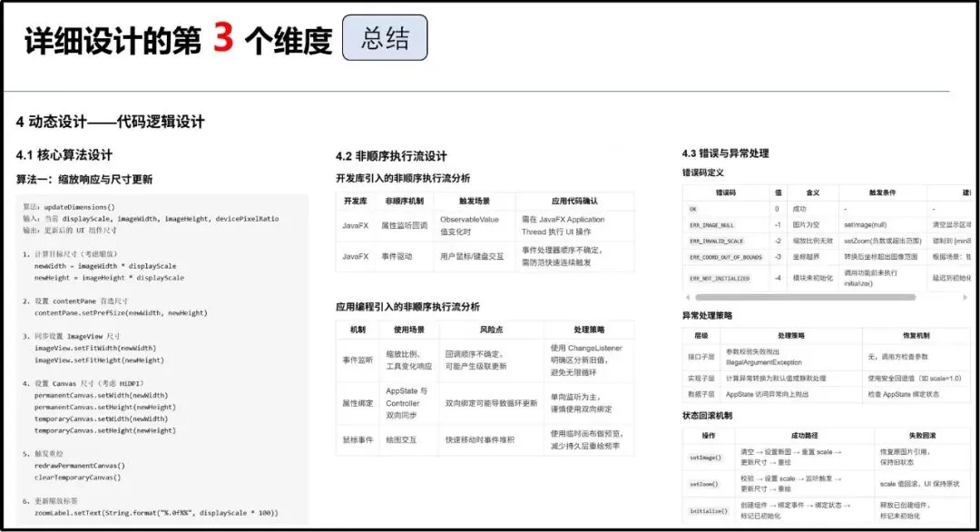
Task: Click the 快速移动时事件堆积 cell
Action: tap(480, 440)
